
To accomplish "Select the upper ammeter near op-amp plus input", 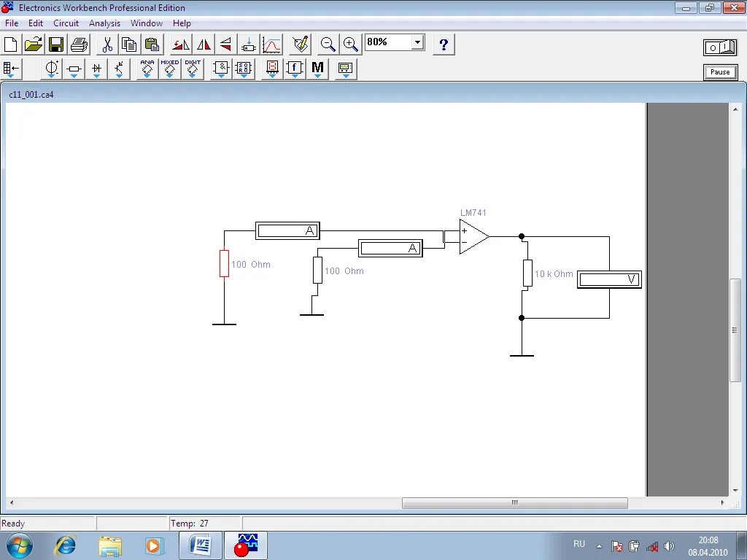I will (x=287, y=231).
